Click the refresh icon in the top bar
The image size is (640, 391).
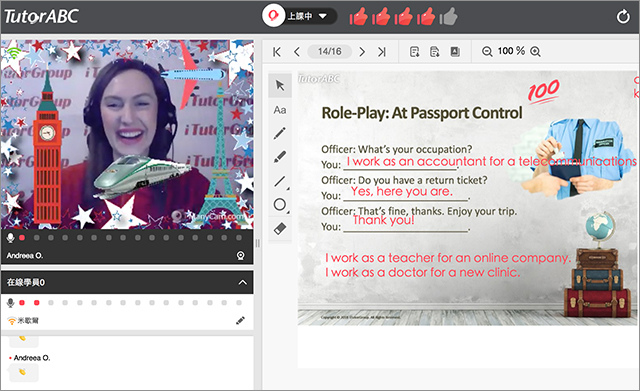[x=623, y=17]
